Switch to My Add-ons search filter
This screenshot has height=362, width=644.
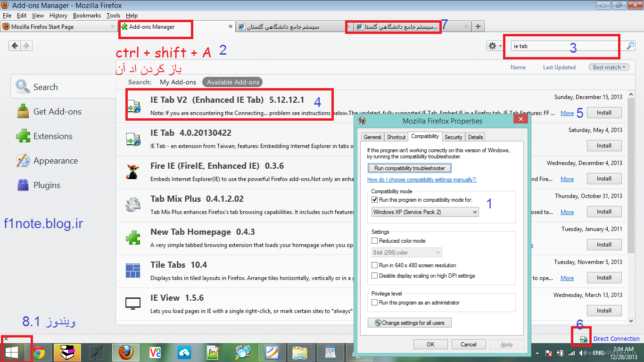coord(178,82)
